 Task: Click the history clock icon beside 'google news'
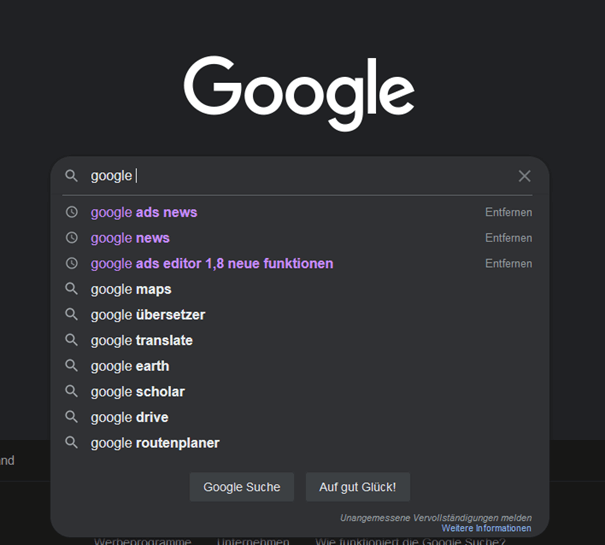(71, 238)
